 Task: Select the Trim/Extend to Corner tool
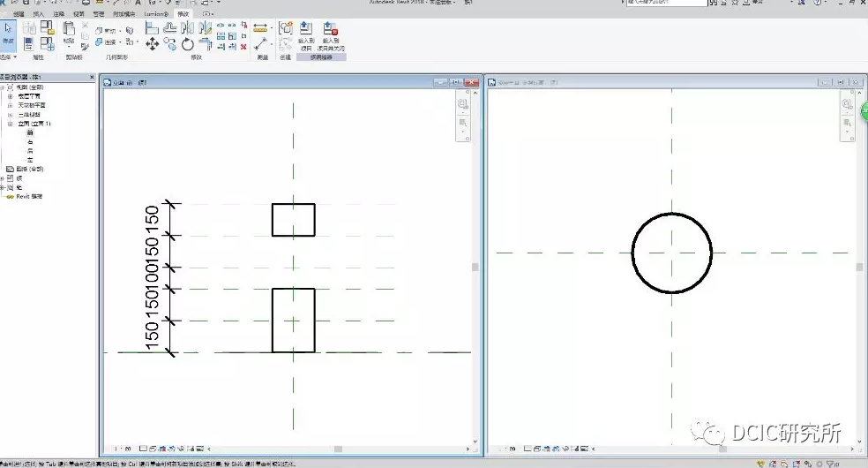[x=205, y=44]
